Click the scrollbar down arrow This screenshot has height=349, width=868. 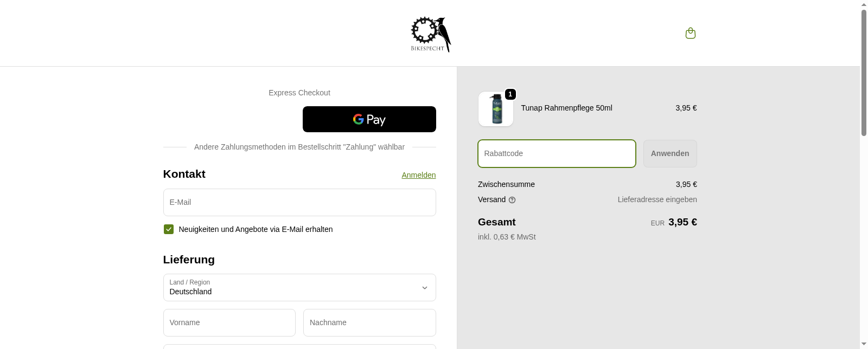(864, 344)
